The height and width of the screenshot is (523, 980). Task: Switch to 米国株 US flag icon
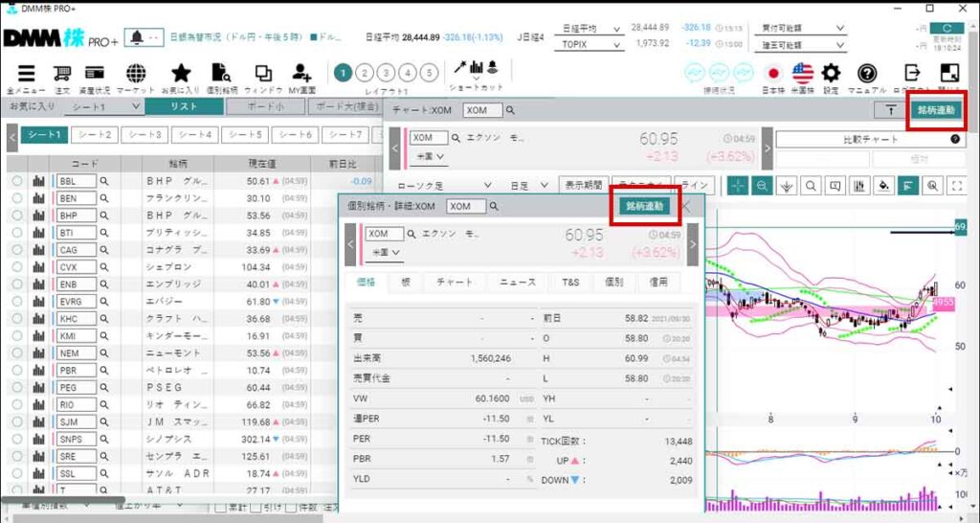point(802,74)
